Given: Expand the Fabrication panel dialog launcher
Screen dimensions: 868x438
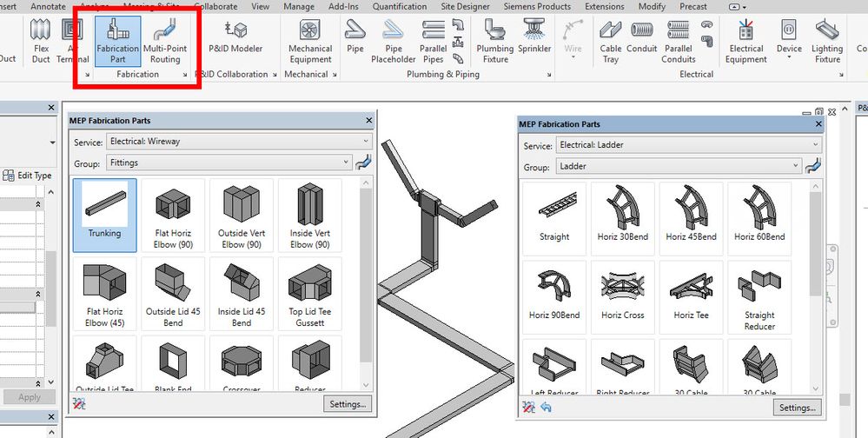Looking at the screenshot, I should pos(185,75).
